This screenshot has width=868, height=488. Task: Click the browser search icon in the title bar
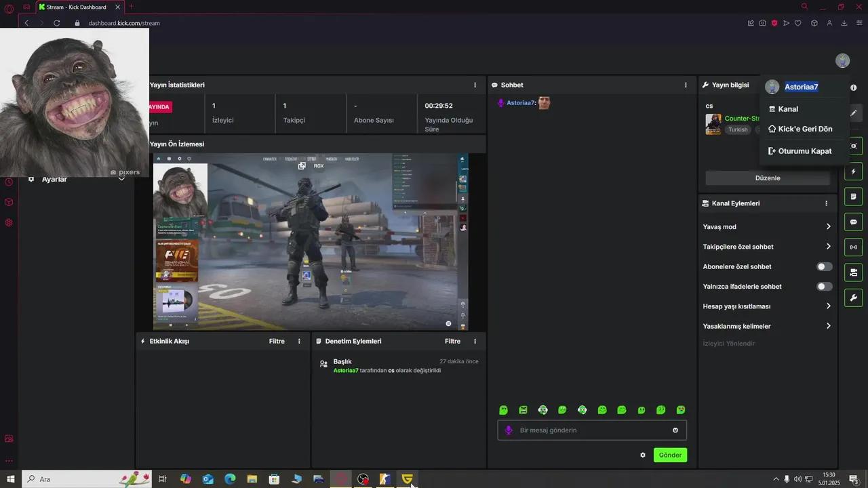click(804, 7)
